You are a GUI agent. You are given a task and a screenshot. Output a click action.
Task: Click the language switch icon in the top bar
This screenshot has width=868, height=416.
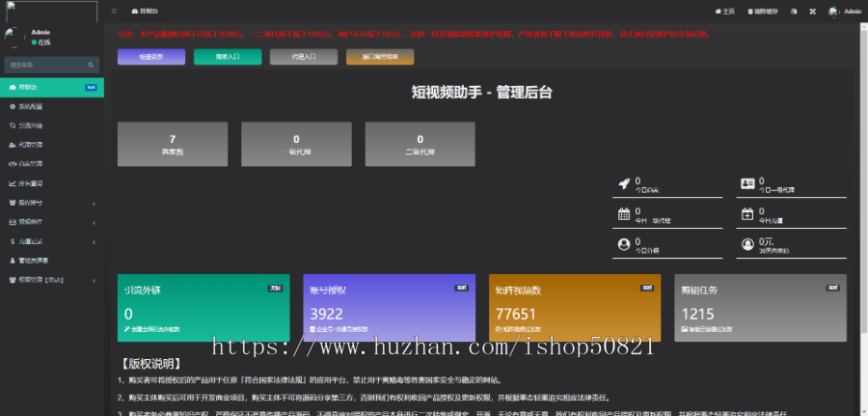(x=794, y=11)
